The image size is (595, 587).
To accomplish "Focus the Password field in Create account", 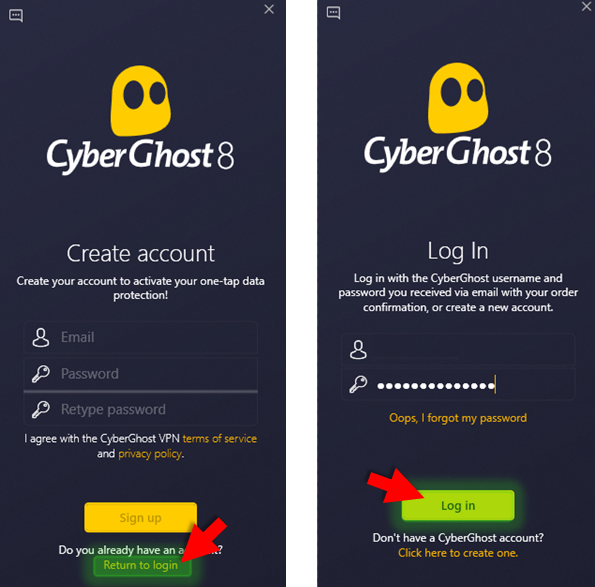I will (140, 374).
